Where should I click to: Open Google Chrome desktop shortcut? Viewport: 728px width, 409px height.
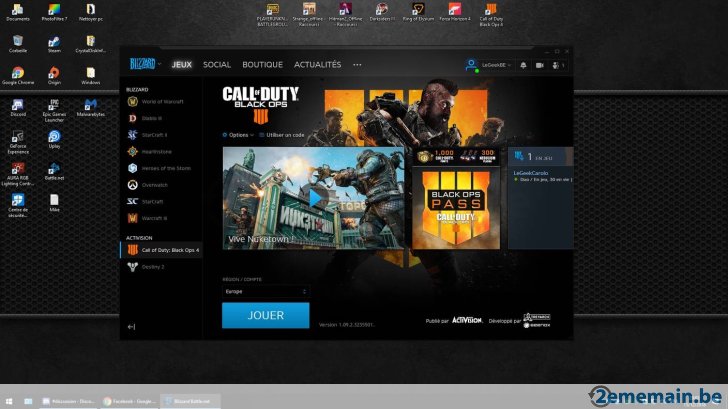[18, 76]
